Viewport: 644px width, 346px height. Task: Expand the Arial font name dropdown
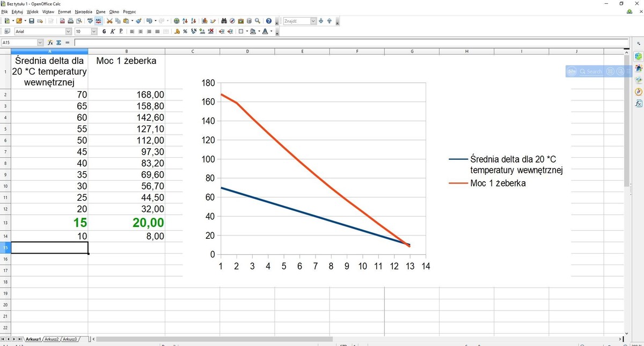pyautogui.click(x=69, y=32)
